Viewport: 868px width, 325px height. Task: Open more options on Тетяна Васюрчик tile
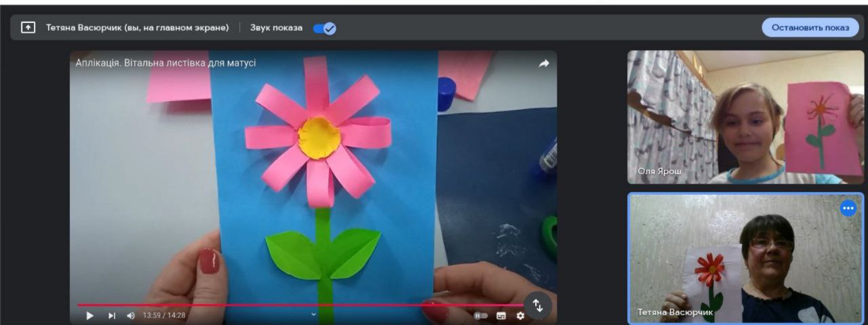pos(848,208)
